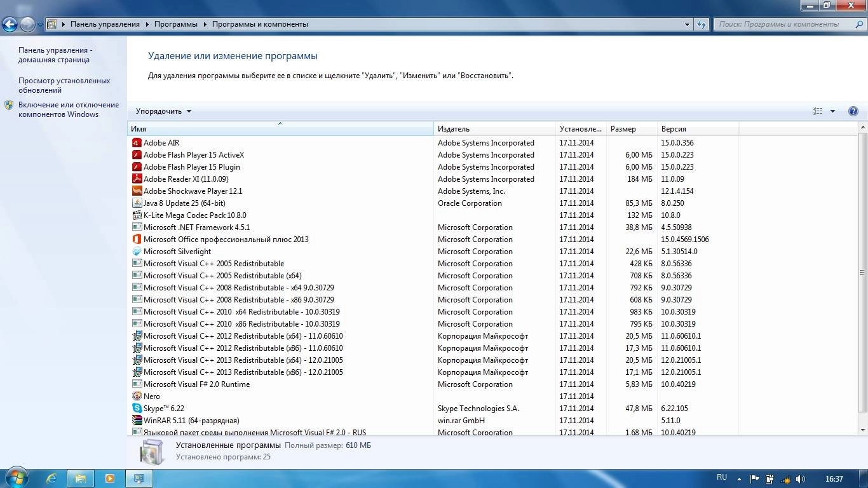Click the Adobe Flash Player 15 ActiveX icon

pos(137,155)
